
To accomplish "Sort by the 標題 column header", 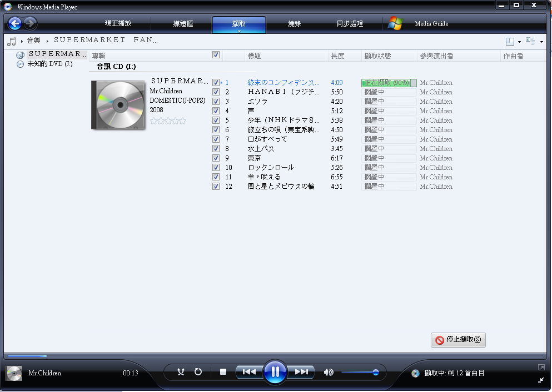I will [286, 56].
